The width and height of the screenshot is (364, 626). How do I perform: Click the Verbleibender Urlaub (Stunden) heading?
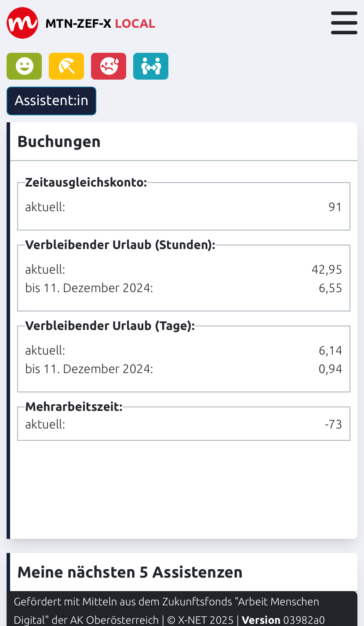(120, 245)
